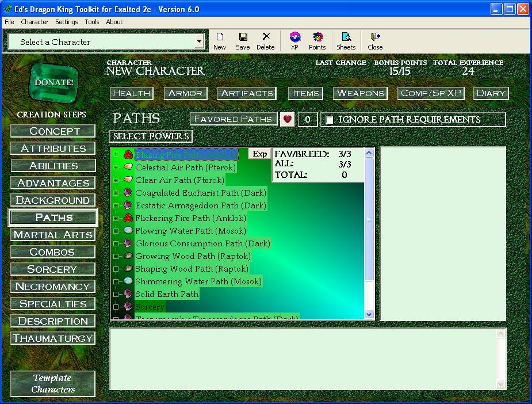Click the Donate emerald gem
Screen dimensions: 532x404
54,83
